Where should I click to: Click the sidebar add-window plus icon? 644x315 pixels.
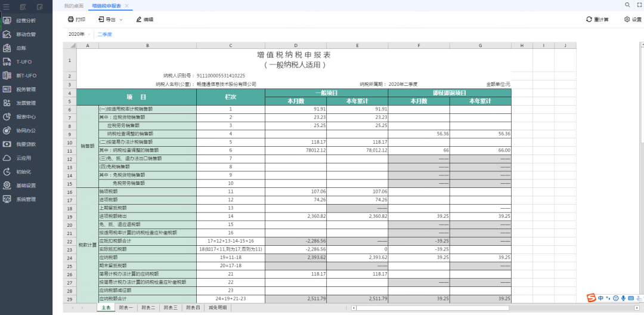(x=39, y=7)
